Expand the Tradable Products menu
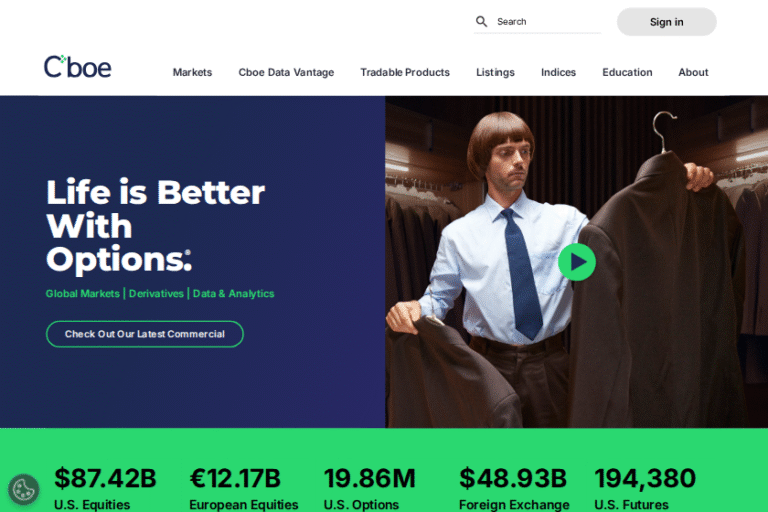This screenshot has height=512, width=768. [x=405, y=73]
